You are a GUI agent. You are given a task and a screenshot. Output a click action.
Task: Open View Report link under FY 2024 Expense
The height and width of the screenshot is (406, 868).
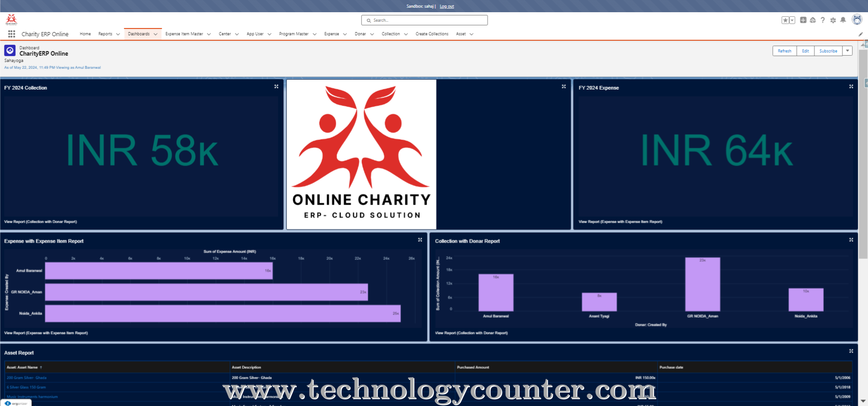(620, 222)
